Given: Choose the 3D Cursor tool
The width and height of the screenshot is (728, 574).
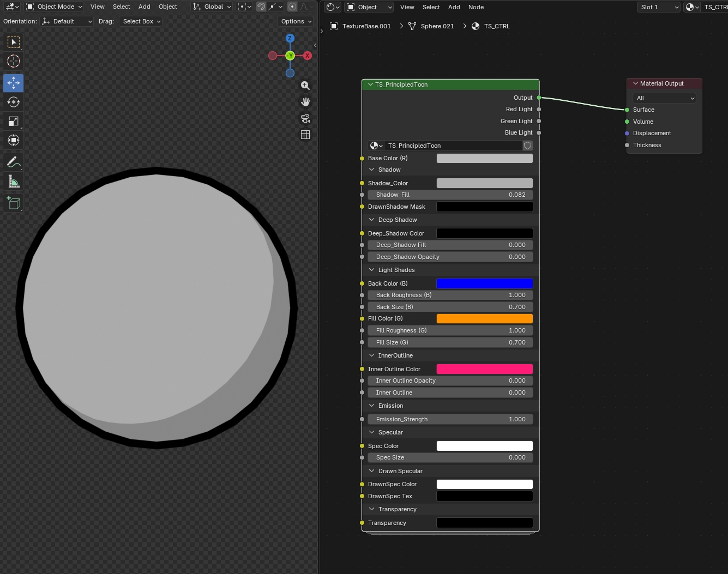Looking at the screenshot, I should click(x=14, y=61).
